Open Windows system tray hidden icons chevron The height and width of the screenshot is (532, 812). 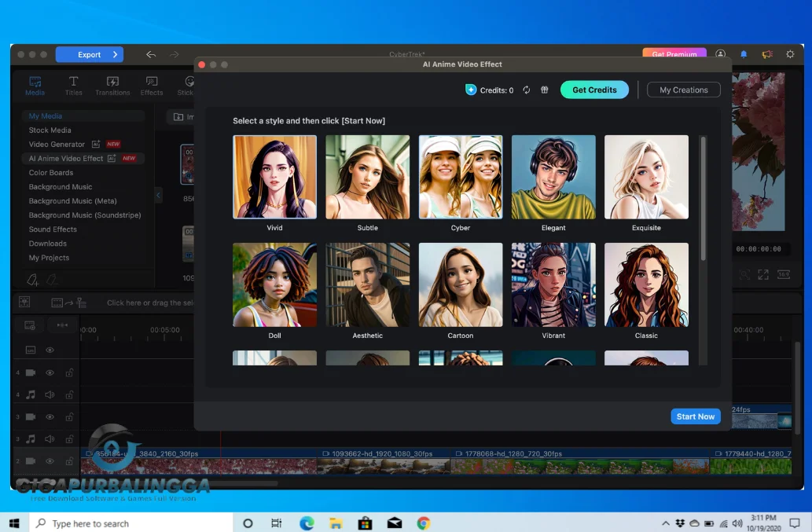tap(666, 523)
